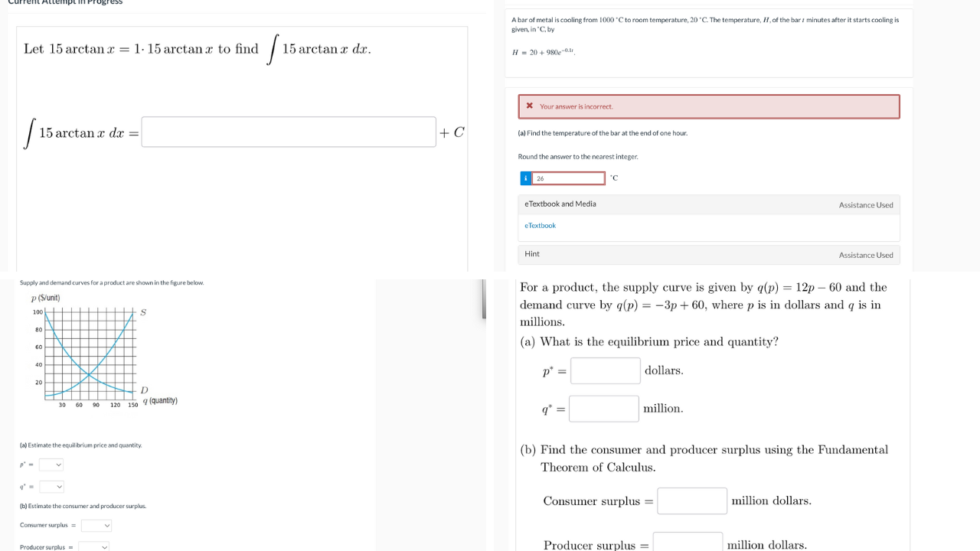This screenshot has width=980, height=551.
Task: Click the red X incorrect answer icon
Action: 531,106
